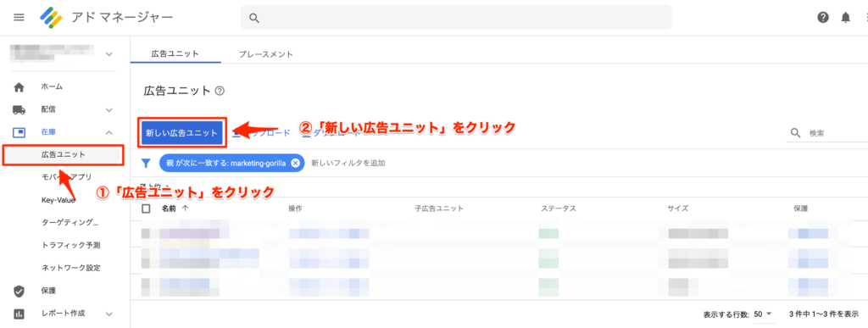Click the 名前 column header

169,208
